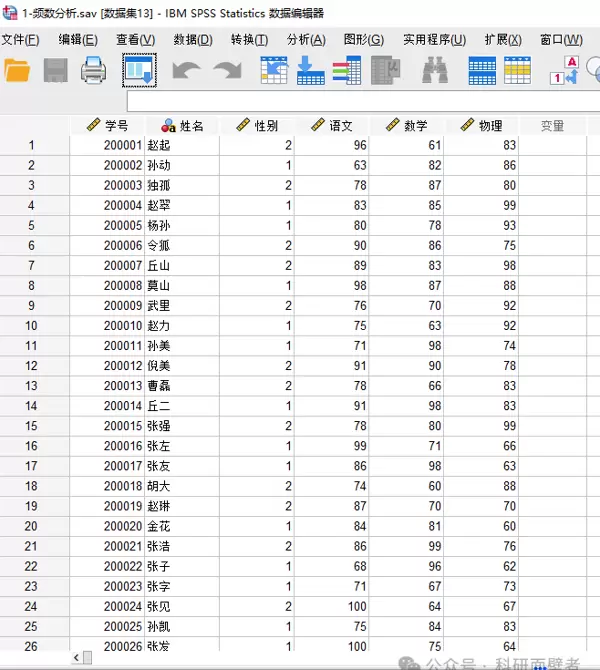
Task: Open Find with the binoculars icon
Action: coord(434,70)
